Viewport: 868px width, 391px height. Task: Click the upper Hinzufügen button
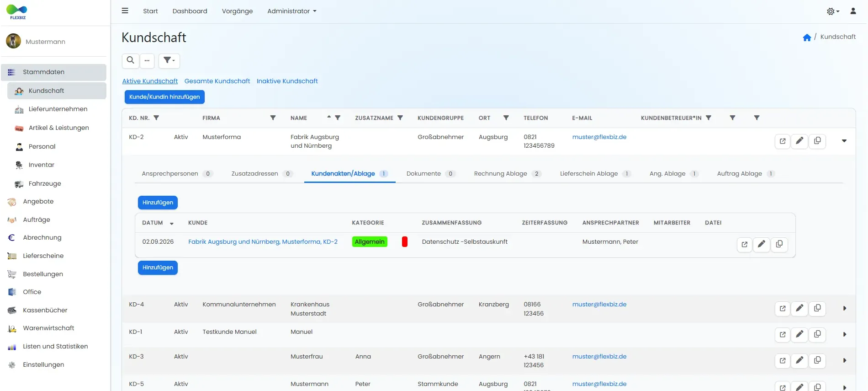(158, 203)
